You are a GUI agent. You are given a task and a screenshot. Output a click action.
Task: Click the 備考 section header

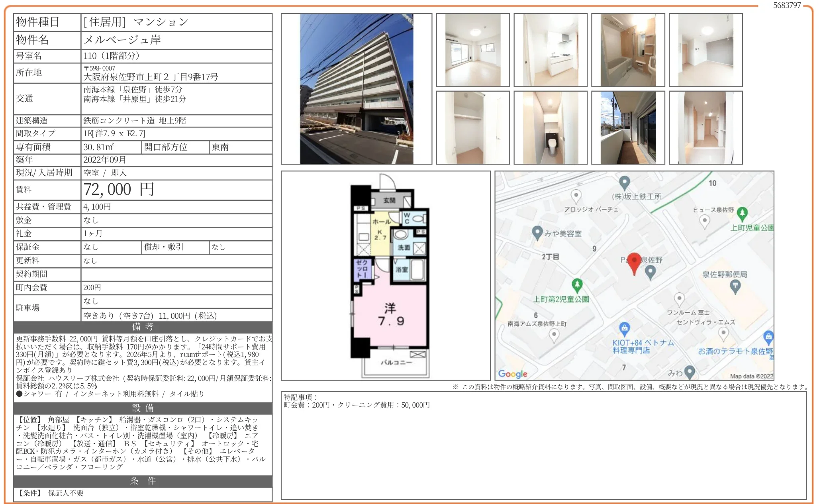click(x=143, y=327)
